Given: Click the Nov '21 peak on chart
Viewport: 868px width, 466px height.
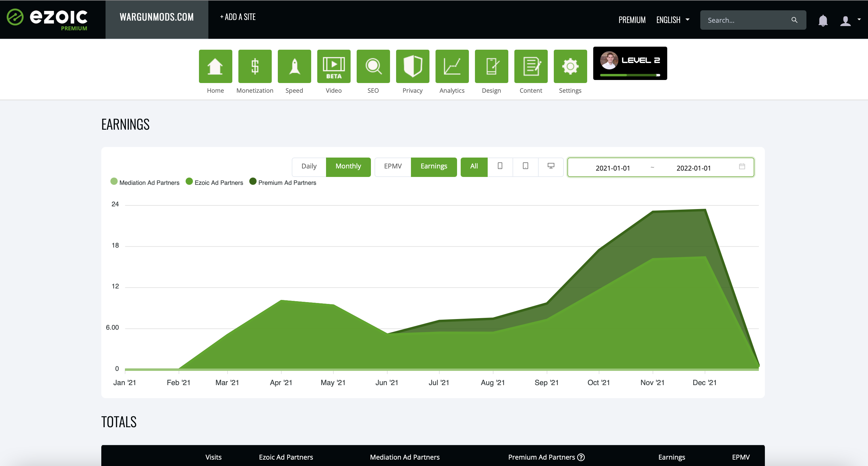Looking at the screenshot, I should [653, 211].
